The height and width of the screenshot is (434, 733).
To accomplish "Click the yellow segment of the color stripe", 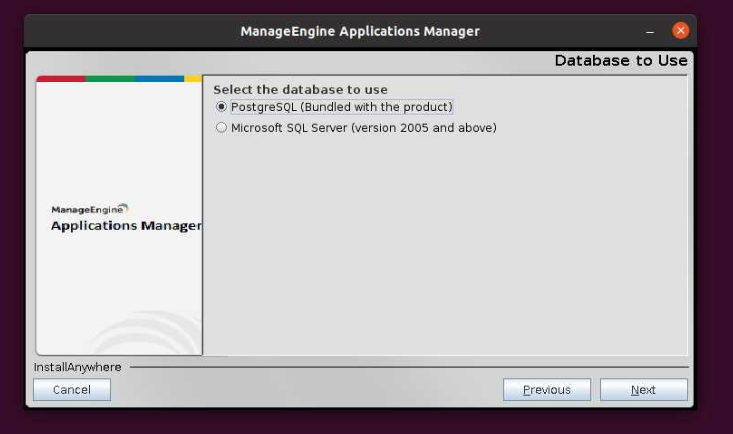I will coord(193,78).
